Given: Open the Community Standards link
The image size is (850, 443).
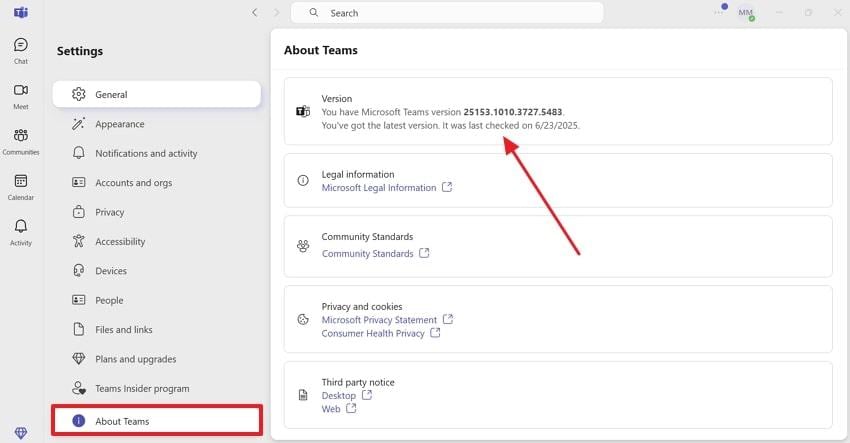Looking at the screenshot, I should [367, 253].
